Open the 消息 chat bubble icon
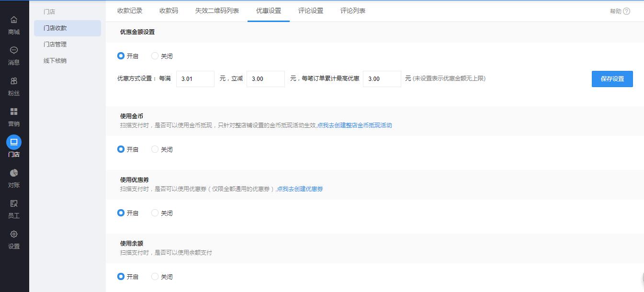The width and height of the screenshot is (644, 292). click(14, 50)
